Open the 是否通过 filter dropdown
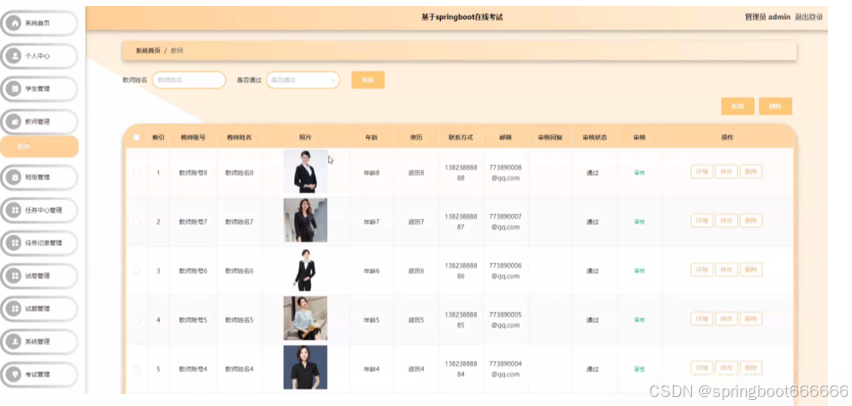 click(303, 80)
